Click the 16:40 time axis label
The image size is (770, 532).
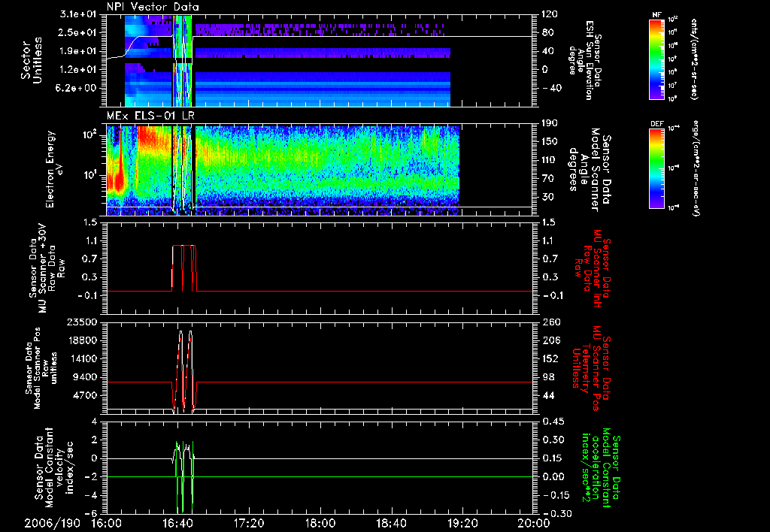(x=177, y=523)
